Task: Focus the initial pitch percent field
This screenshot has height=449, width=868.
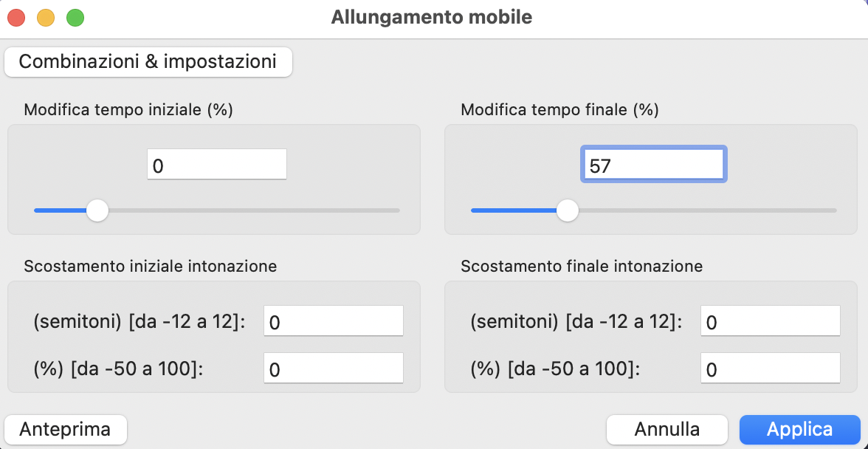Action: coord(334,369)
